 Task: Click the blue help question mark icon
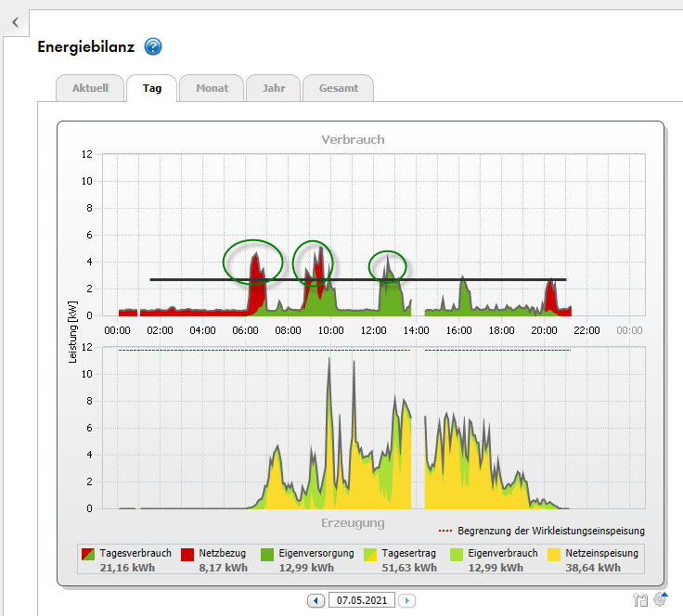click(x=153, y=47)
